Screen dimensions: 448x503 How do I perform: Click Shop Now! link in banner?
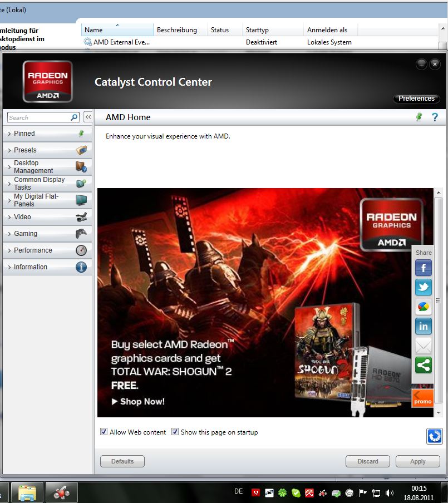click(138, 401)
